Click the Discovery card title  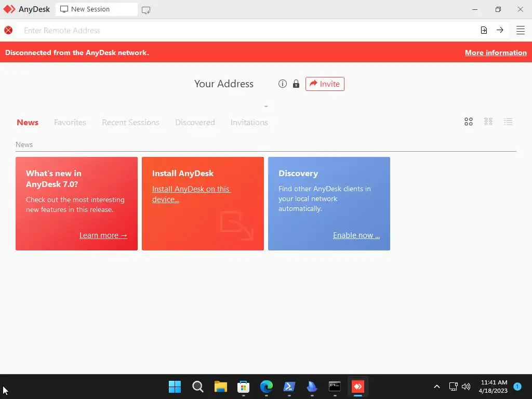(298, 174)
